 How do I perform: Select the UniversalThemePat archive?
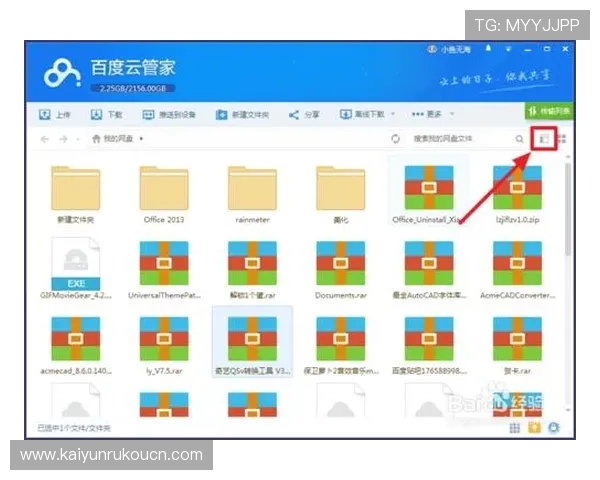pyautogui.click(x=164, y=270)
